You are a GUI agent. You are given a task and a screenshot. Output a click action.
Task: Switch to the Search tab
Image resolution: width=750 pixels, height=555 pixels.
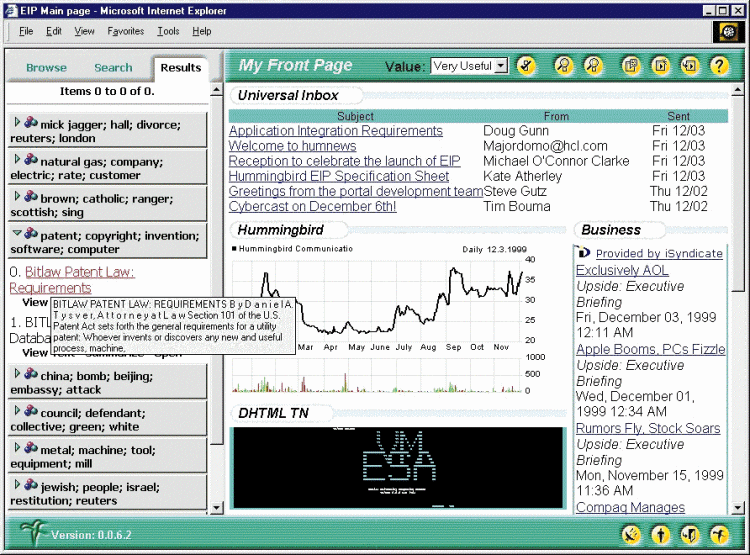coord(113,68)
